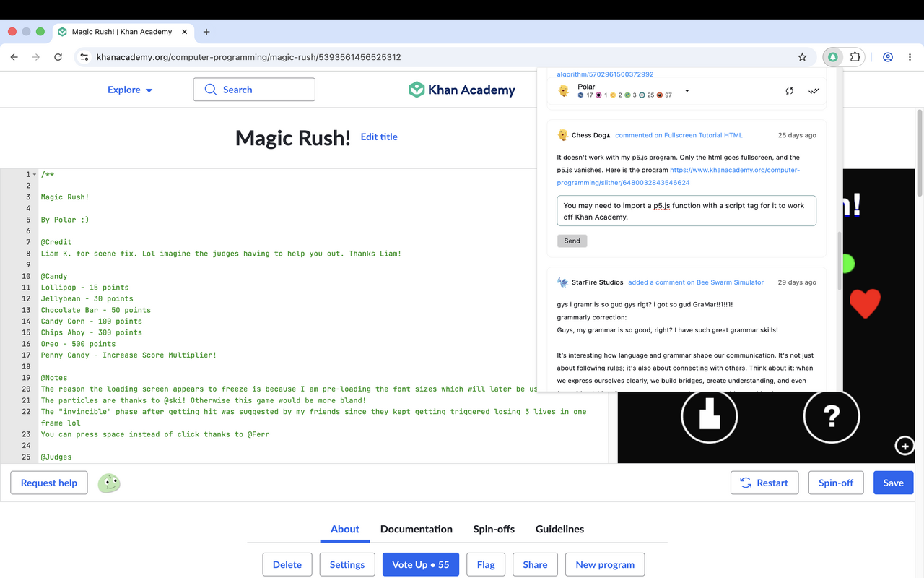Click the Edit title link
924x578 pixels.
pos(379,137)
